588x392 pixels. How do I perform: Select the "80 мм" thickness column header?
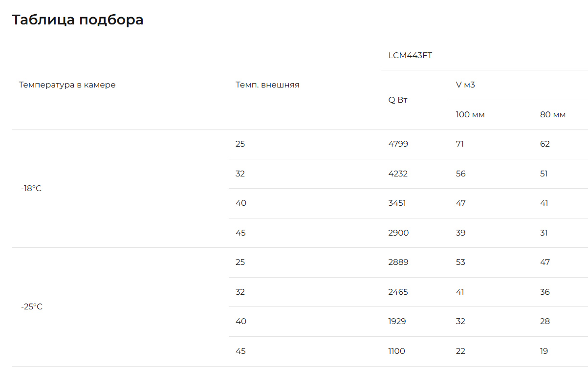553,115
